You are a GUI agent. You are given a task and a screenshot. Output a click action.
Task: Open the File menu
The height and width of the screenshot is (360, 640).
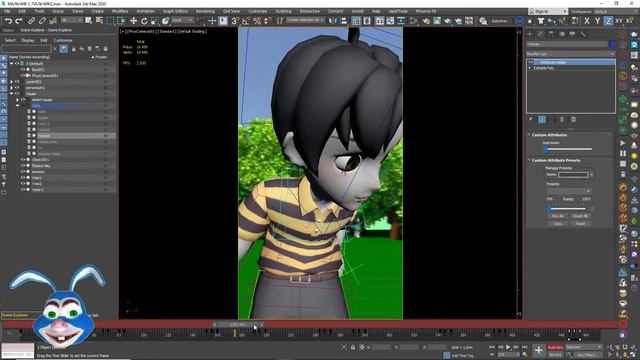(7, 11)
